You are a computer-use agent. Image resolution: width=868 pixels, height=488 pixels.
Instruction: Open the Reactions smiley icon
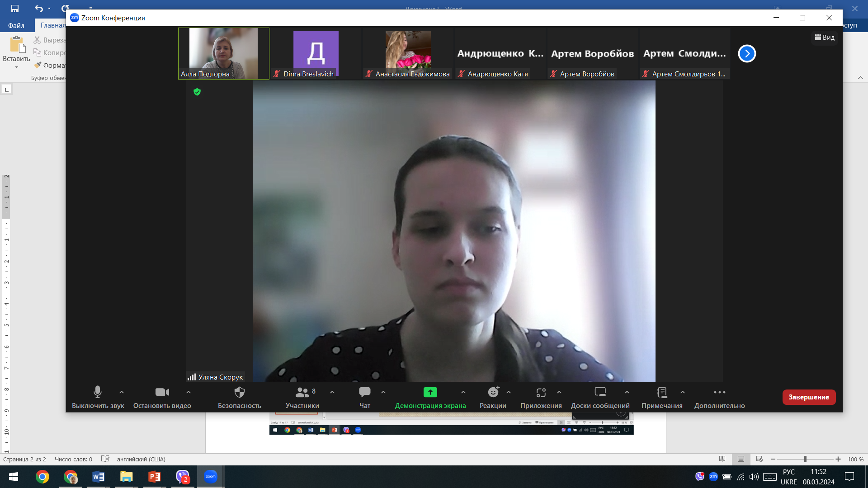click(x=493, y=392)
